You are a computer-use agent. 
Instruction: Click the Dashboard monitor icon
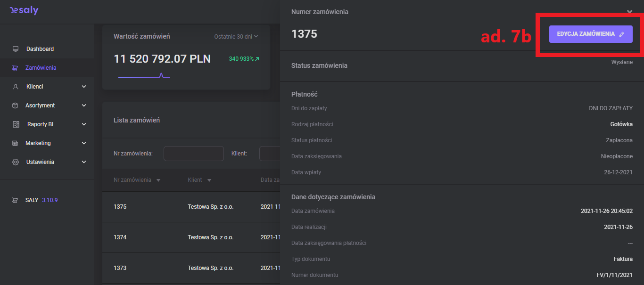pyautogui.click(x=16, y=49)
